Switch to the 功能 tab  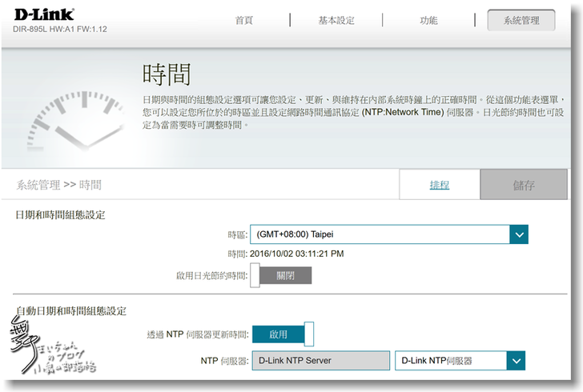[428, 21]
